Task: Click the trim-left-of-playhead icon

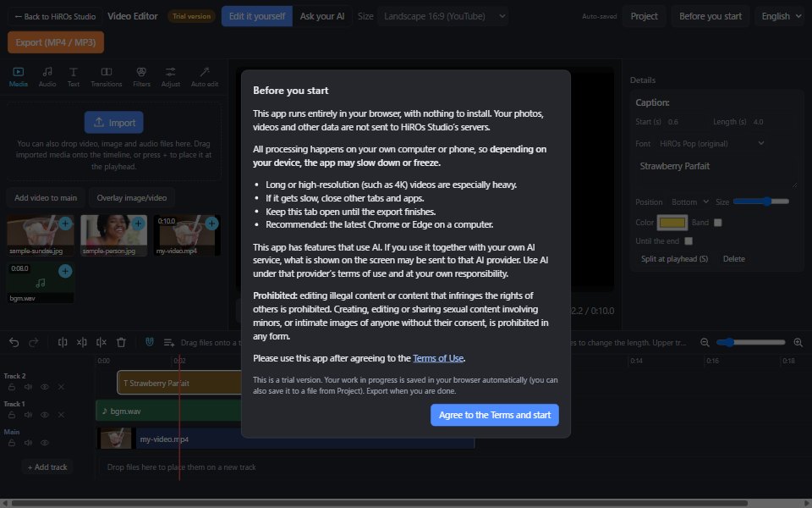Action: 82,342
